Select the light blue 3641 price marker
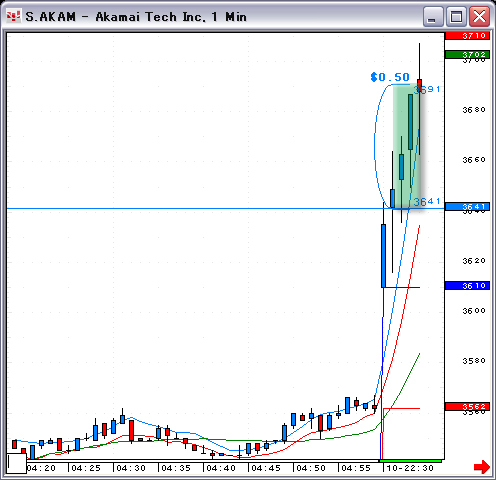This screenshot has width=496, height=480. [x=467, y=207]
